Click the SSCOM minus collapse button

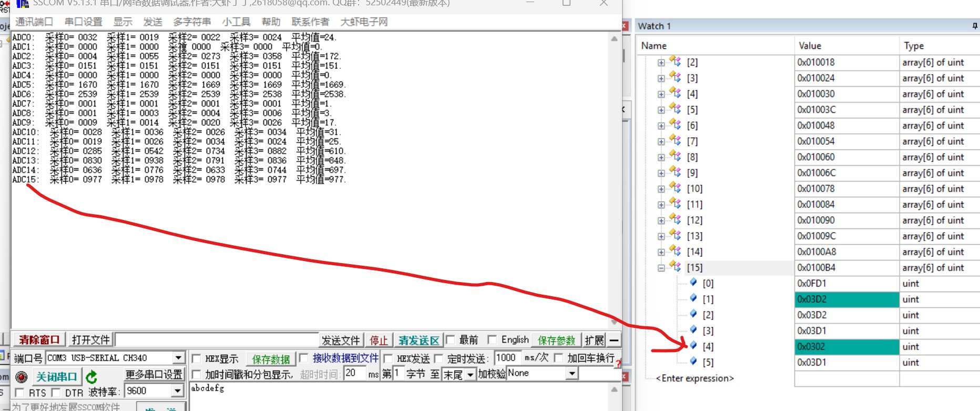click(614, 340)
